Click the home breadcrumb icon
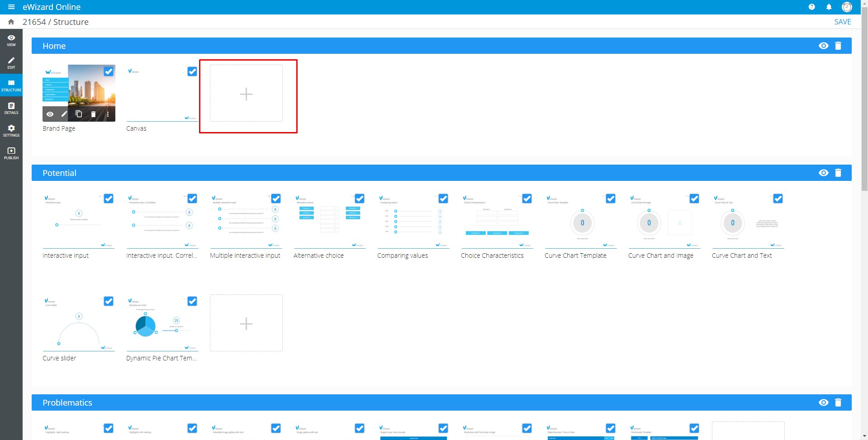The image size is (868, 440). click(11, 22)
